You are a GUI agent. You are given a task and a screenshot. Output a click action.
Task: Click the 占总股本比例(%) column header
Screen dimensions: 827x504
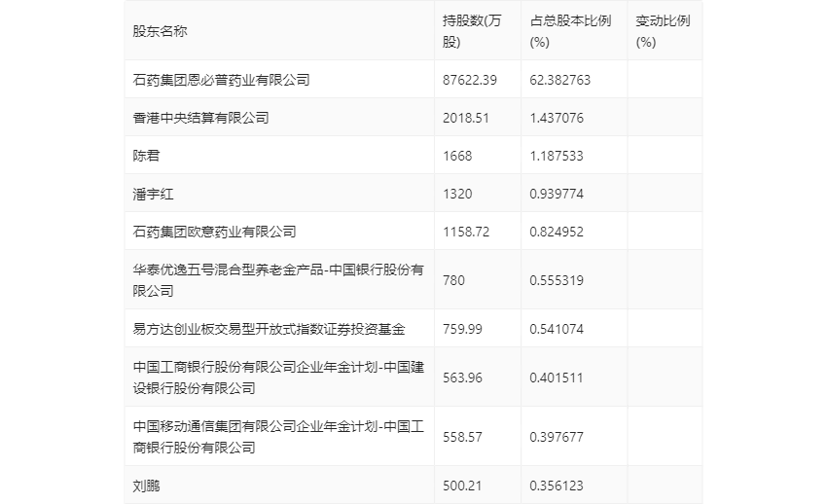(x=570, y=31)
